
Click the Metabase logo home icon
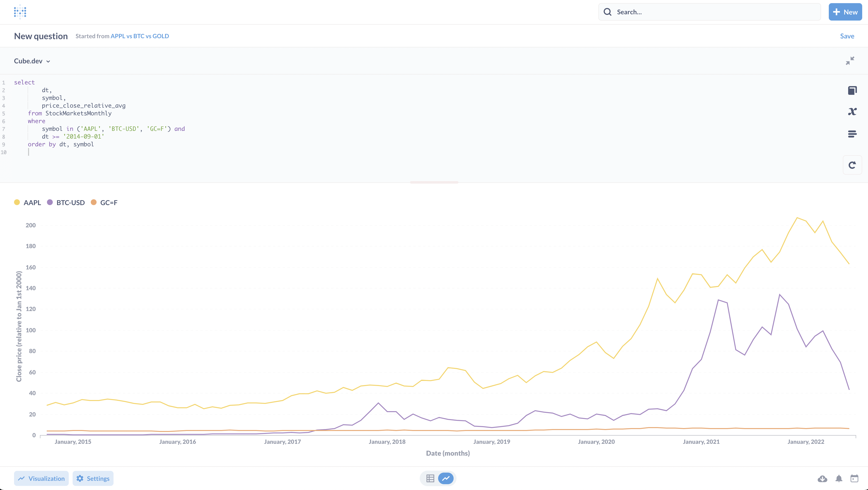[20, 12]
